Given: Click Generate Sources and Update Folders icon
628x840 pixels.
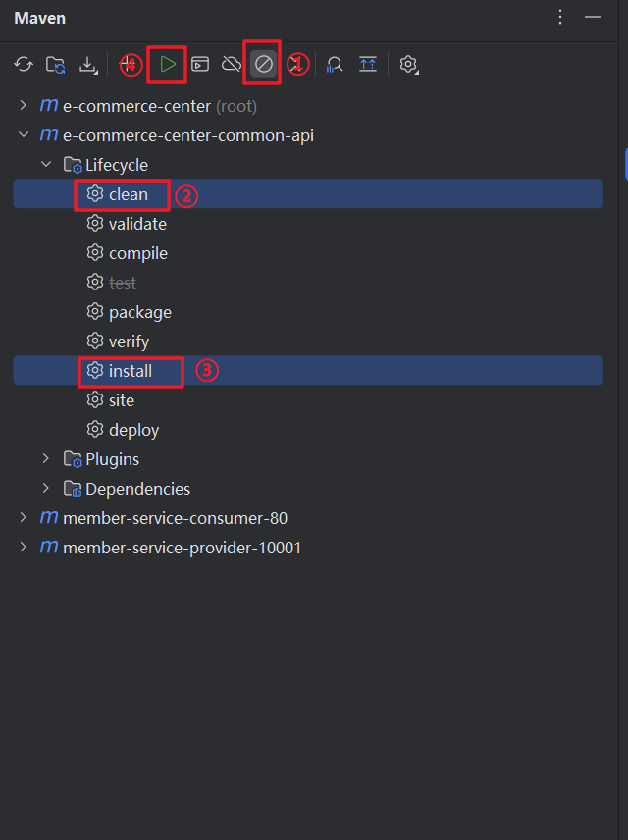Looking at the screenshot, I should [56, 65].
